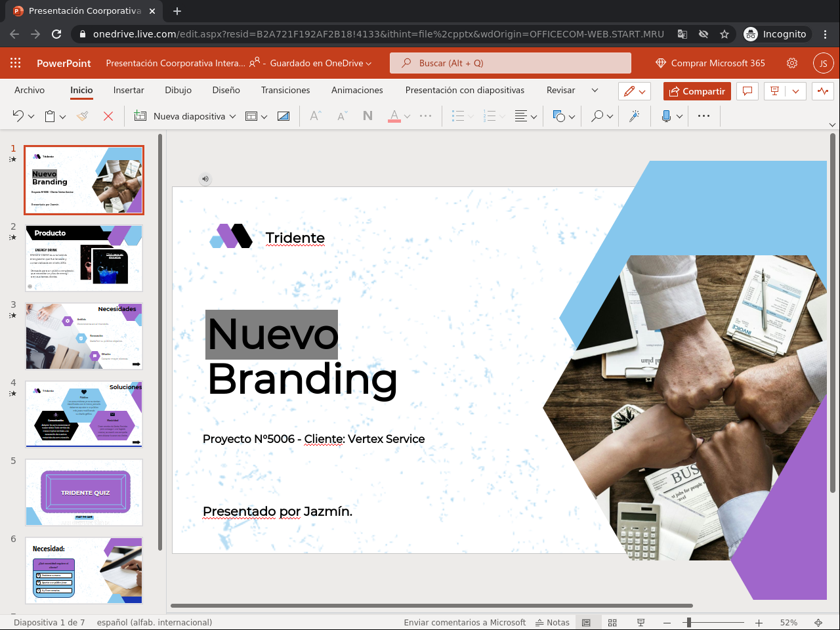Screen dimensions: 840x630
Task: Open the Designer magic wand icon
Action: click(634, 116)
